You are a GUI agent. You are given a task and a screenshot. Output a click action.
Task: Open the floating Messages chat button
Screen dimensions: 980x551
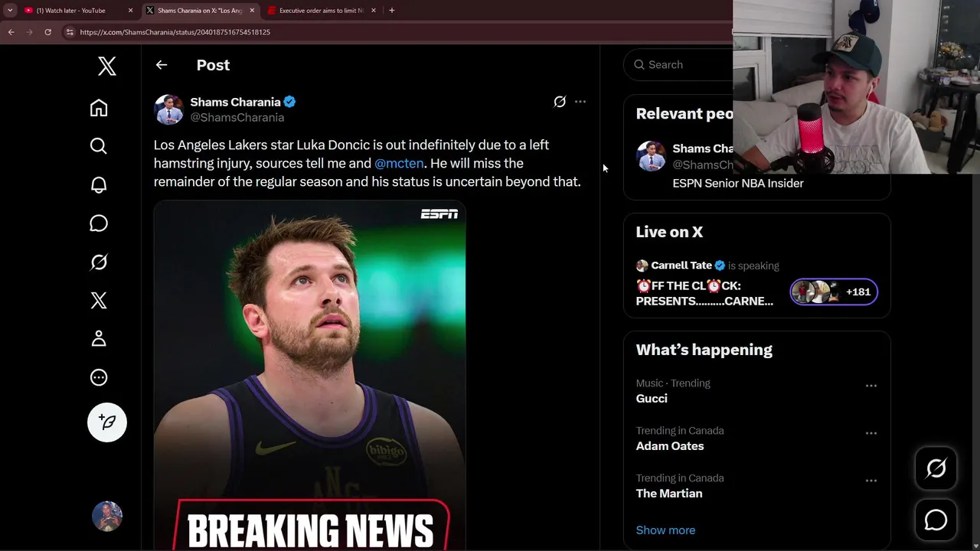point(936,520)
